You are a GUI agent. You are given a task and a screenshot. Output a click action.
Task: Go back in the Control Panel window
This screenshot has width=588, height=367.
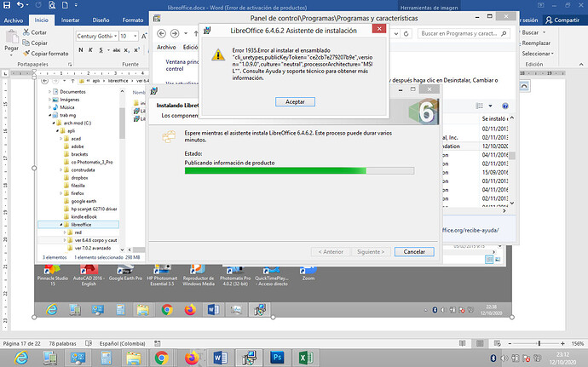(x=162, y=34)
